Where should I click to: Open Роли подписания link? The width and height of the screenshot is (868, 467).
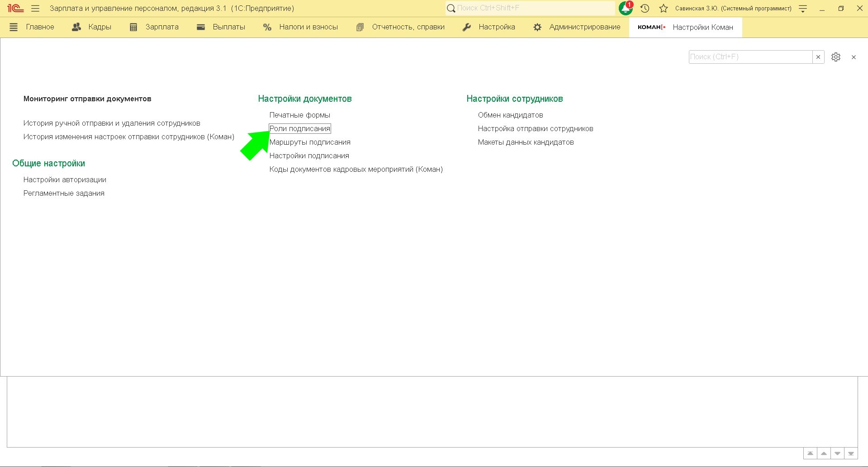(x=300, y=129)
